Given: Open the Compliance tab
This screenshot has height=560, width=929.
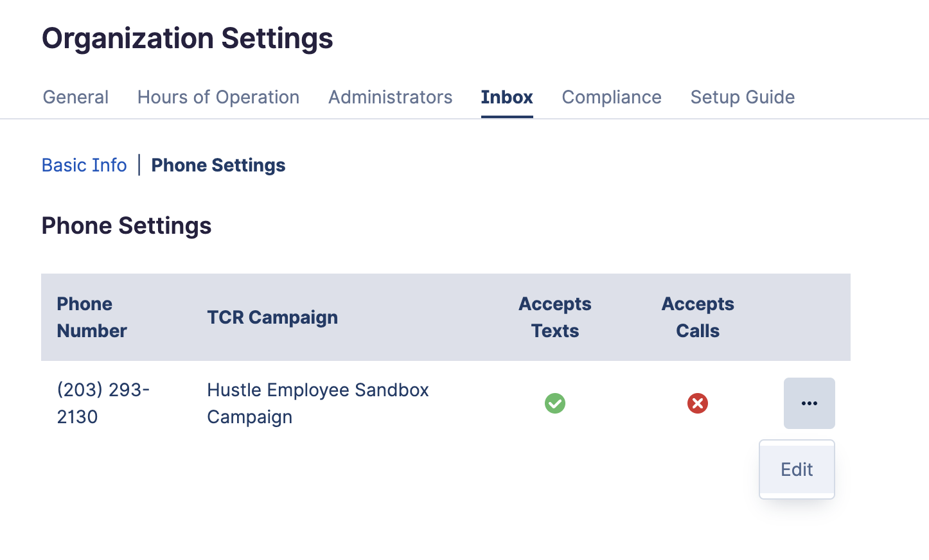Looking at the screenshot, I should [612, 97].
